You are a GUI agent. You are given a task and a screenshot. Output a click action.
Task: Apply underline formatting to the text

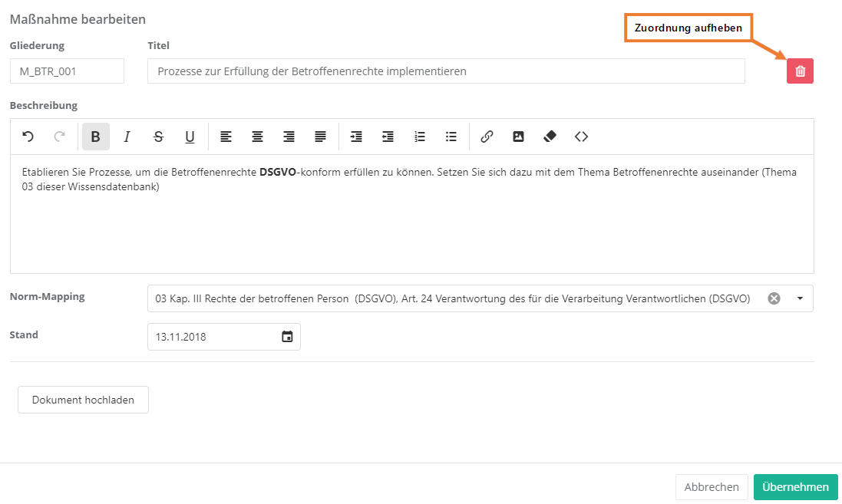pos(190,137)
